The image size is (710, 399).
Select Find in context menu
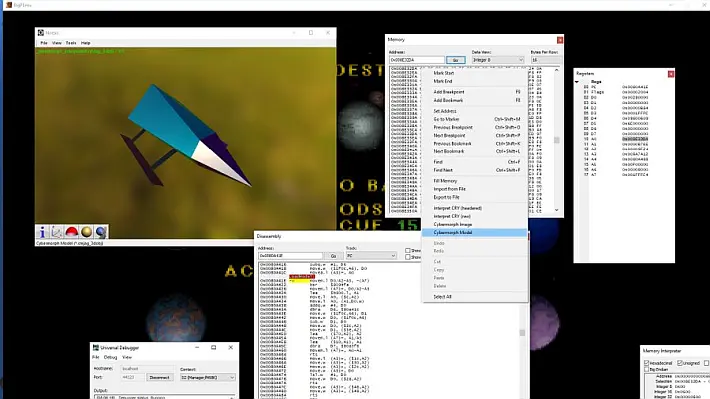pos(474,162)
